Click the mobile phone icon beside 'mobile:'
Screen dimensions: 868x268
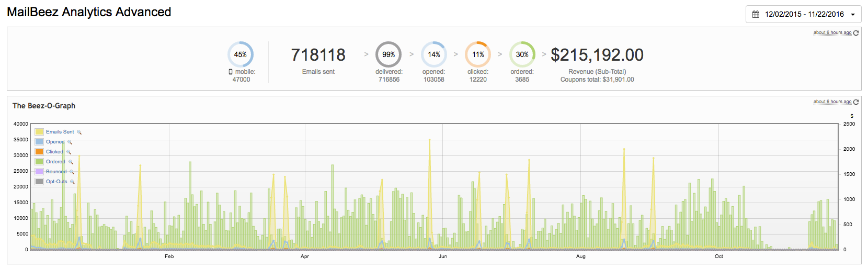(231, 72)
